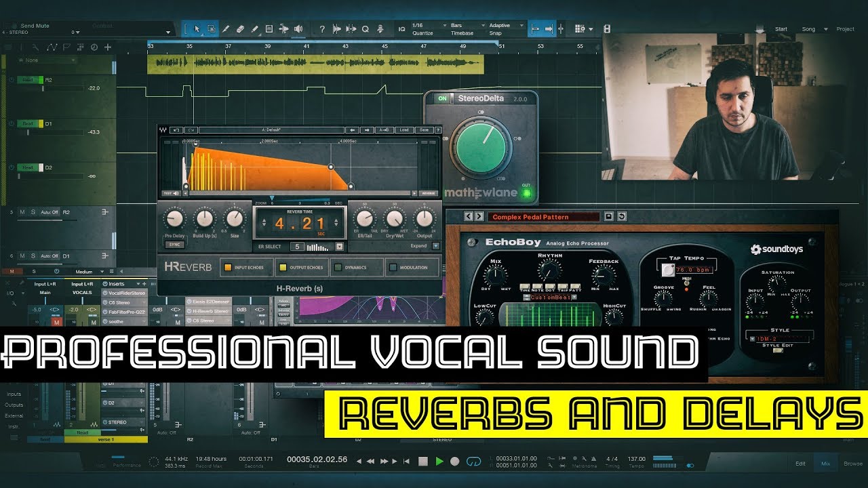Click the add track plus icon

(107, 47)
